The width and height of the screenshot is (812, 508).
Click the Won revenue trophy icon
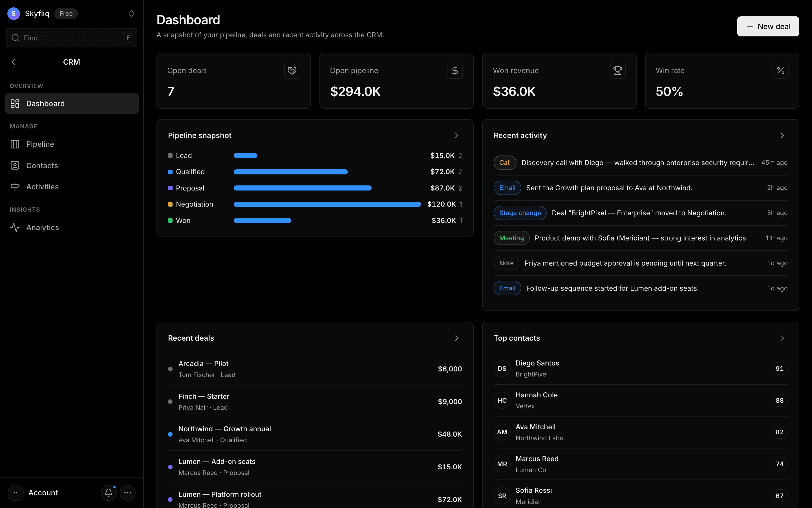click(x=617, y=71)
